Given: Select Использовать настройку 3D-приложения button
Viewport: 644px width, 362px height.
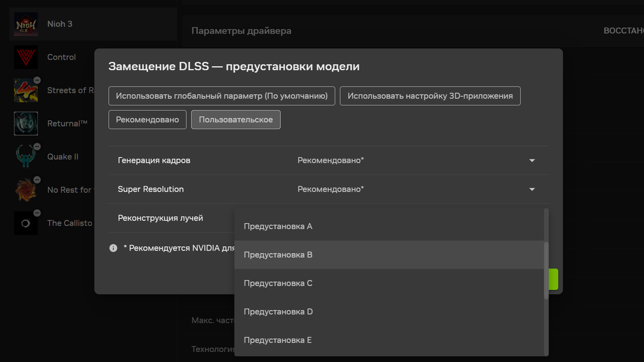Looking at the screenshot, I should tap(430, 96).
